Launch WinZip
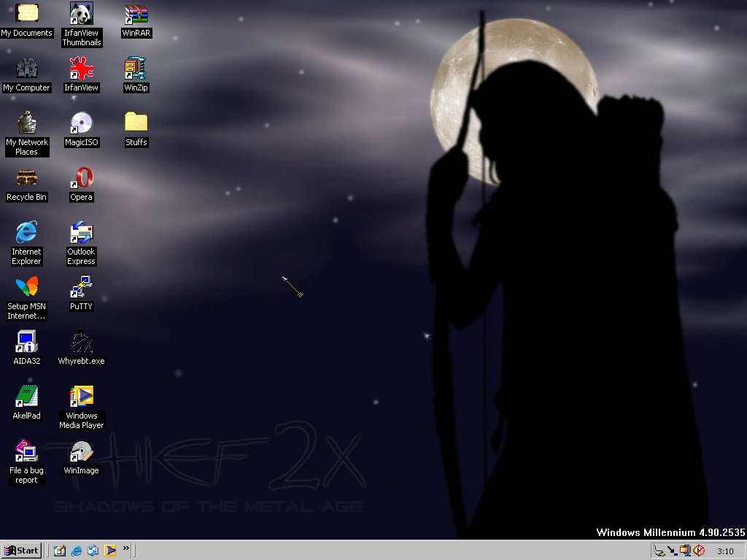Screen dimensions: 747x560 pyautogui.click(x=136, y=69)
